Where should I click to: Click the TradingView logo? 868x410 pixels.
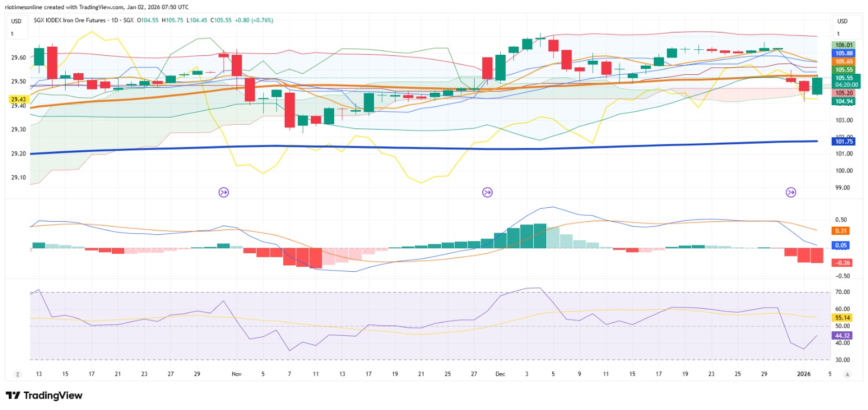(x=44, y=395)
